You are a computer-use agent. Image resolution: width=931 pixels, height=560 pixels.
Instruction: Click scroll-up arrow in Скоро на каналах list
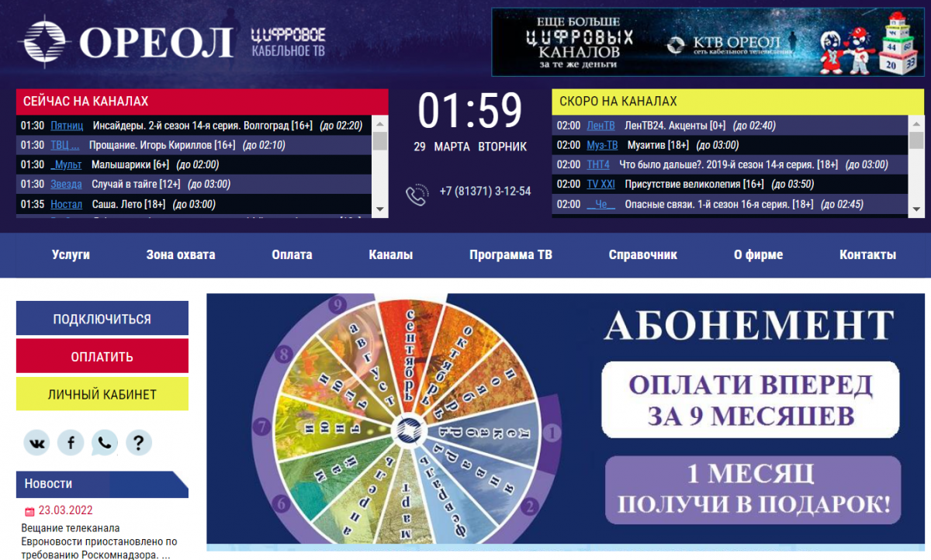917,122
